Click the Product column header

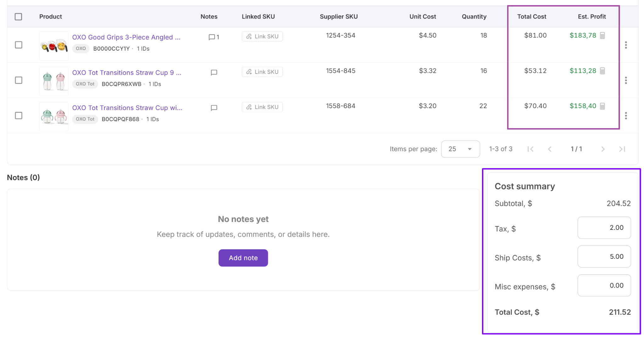[51, 17]
